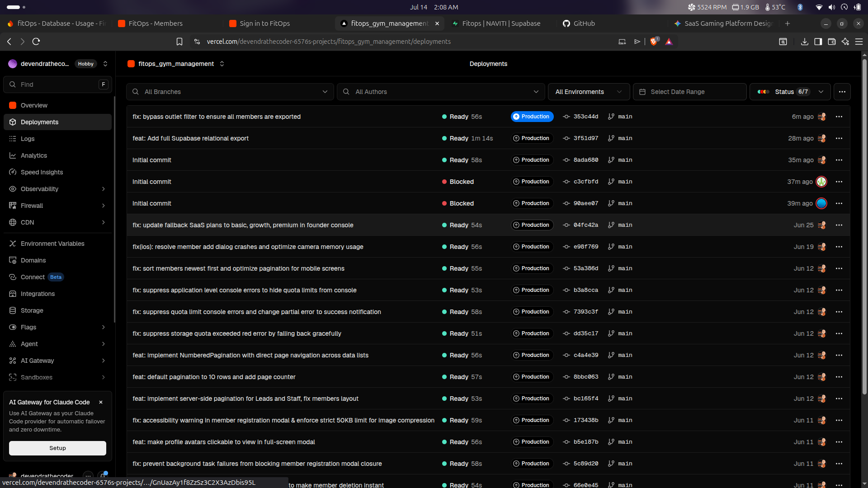The image size is (868, 488).
Task: Open 'feat: Add full Supabase relational export' deployment
Action: (x=190, y=138)
